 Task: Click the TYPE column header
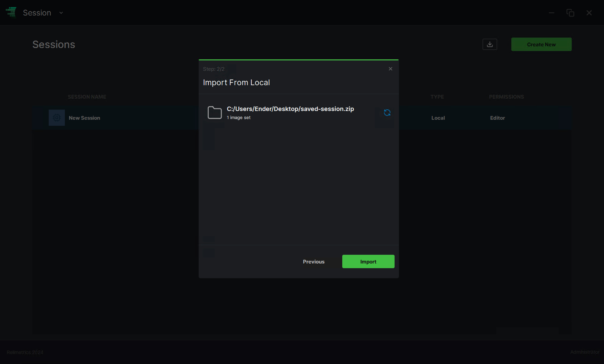(x=437, y=97)
